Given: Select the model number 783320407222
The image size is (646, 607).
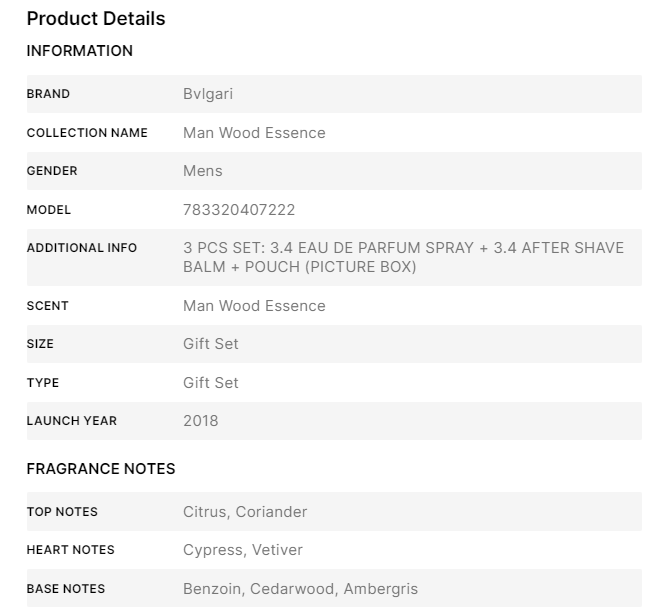Looking at the screenshot, I should point(239,210).
